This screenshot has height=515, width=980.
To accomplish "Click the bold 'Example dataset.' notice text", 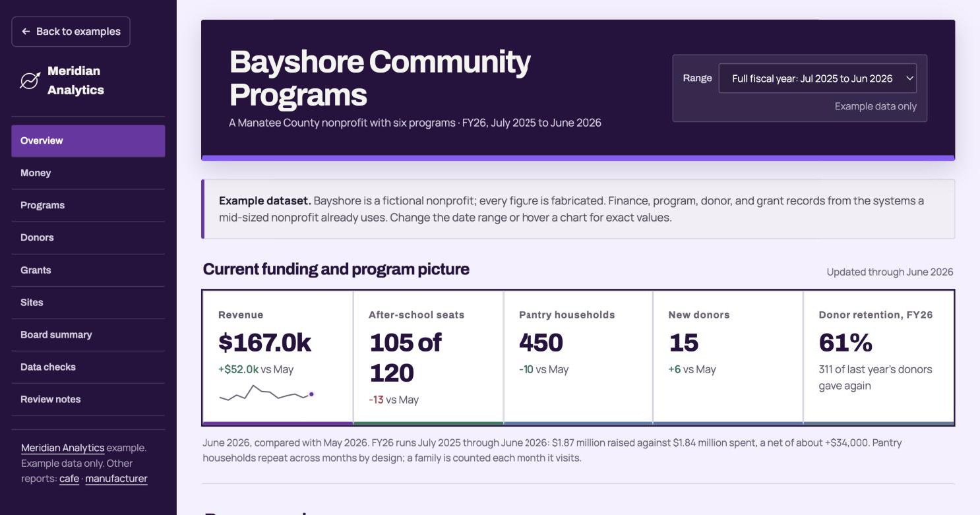I will click(265, 200).
